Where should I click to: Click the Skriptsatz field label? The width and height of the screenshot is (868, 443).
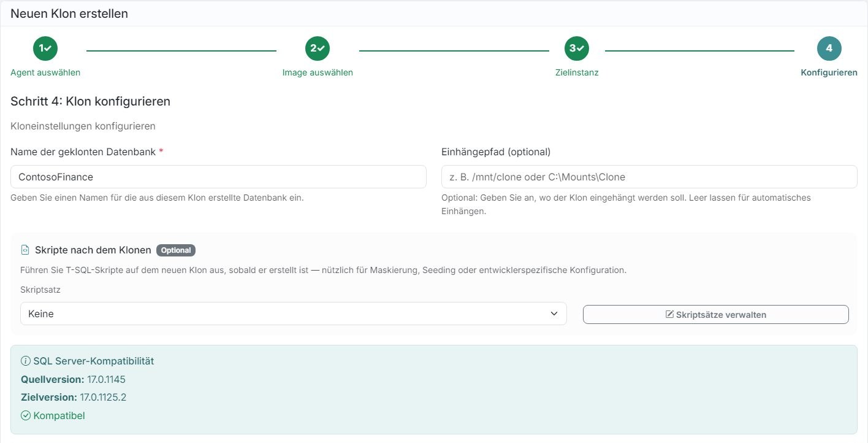40,290
